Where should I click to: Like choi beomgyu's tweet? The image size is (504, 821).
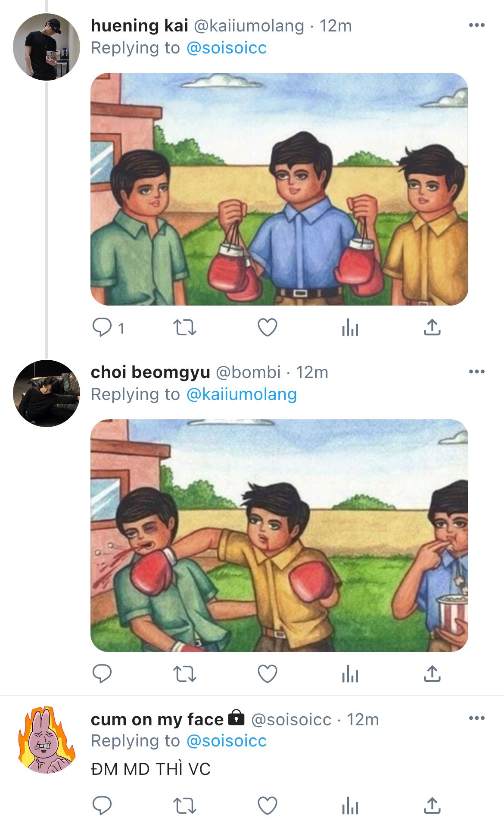[267, 674]
